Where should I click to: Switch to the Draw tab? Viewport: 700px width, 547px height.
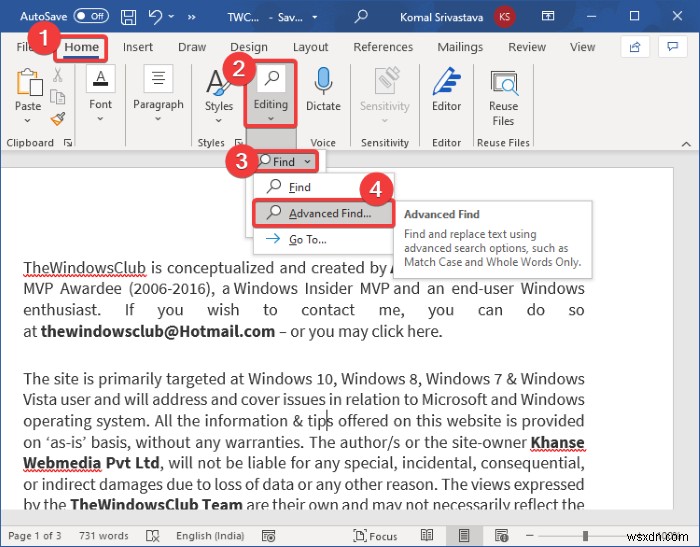[x=192, y=47]
